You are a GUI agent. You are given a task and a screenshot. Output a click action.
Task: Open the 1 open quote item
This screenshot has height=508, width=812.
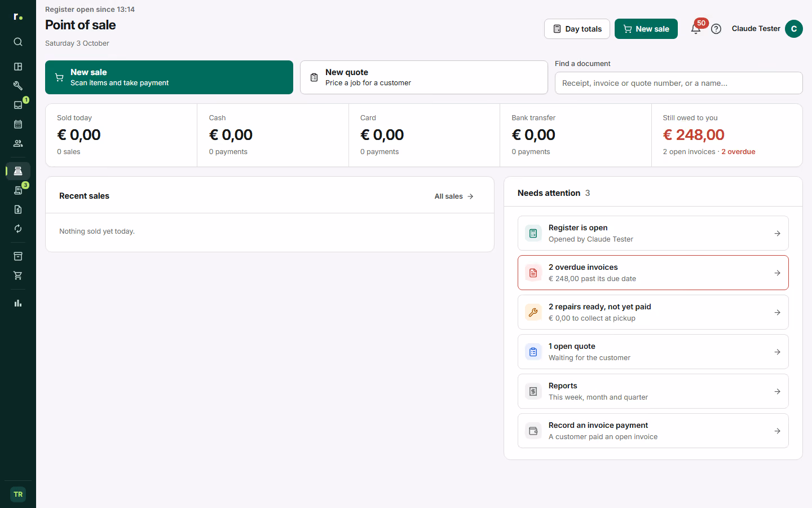point(653,352)
